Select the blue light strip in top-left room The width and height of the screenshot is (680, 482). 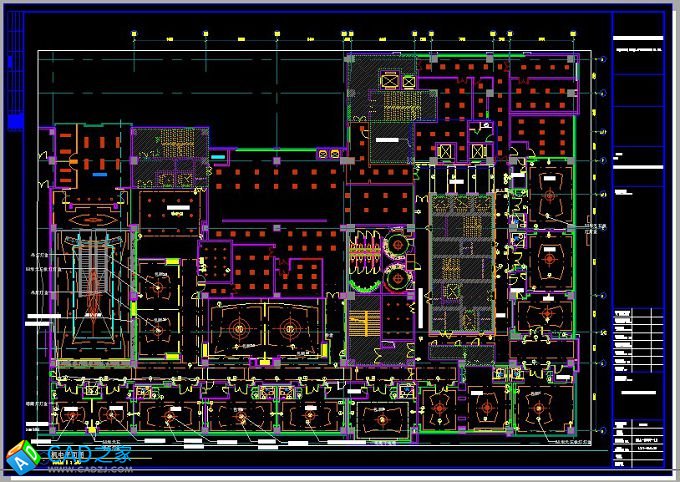click(x=99, y=172)
